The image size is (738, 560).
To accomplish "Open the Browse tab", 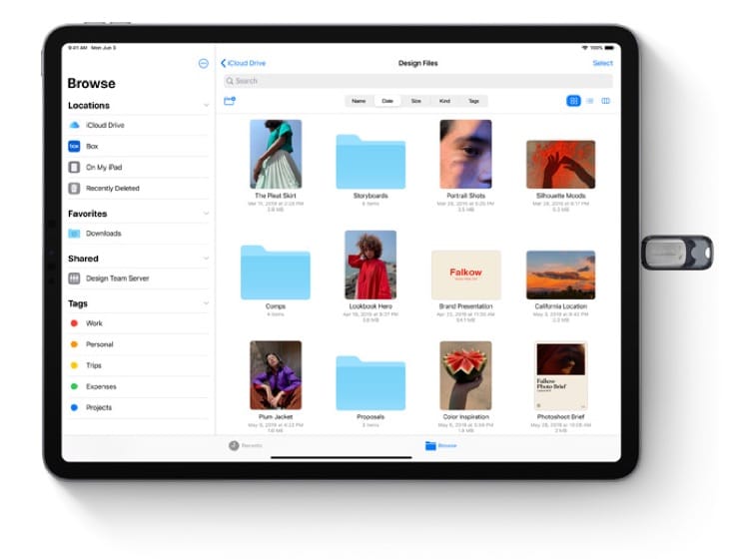I will (441, 445).
